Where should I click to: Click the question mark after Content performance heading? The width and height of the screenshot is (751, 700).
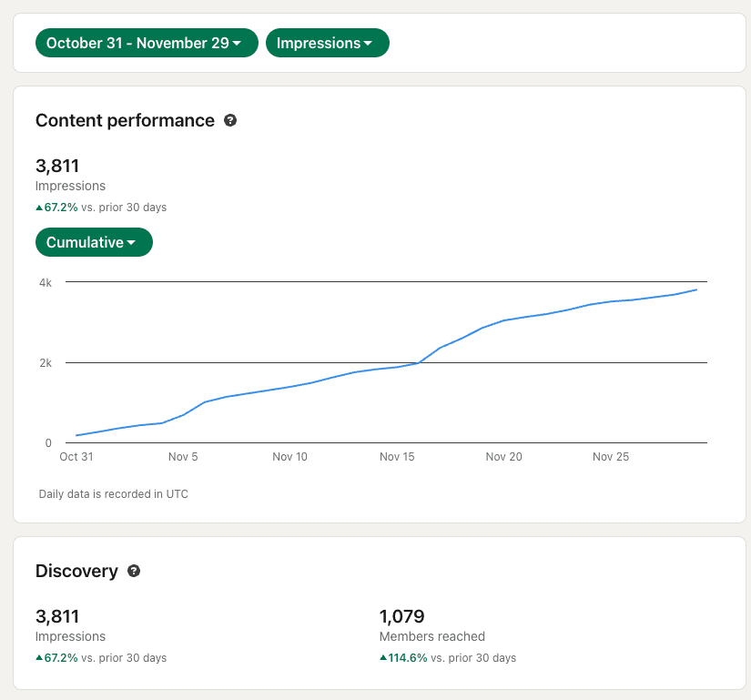pyautogui.click(x=230, y=120)
